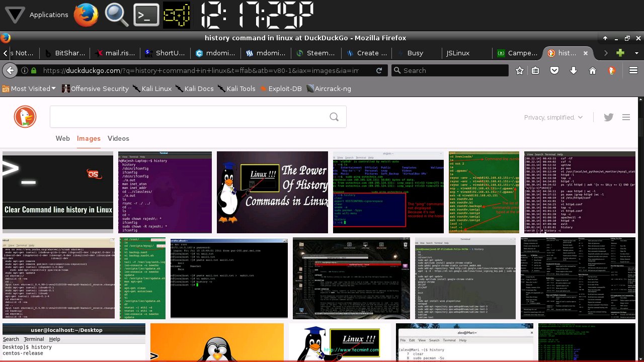644x362 pixels.
Task: Open The Power Of History Commands image
Action: [x=272, y=192]
